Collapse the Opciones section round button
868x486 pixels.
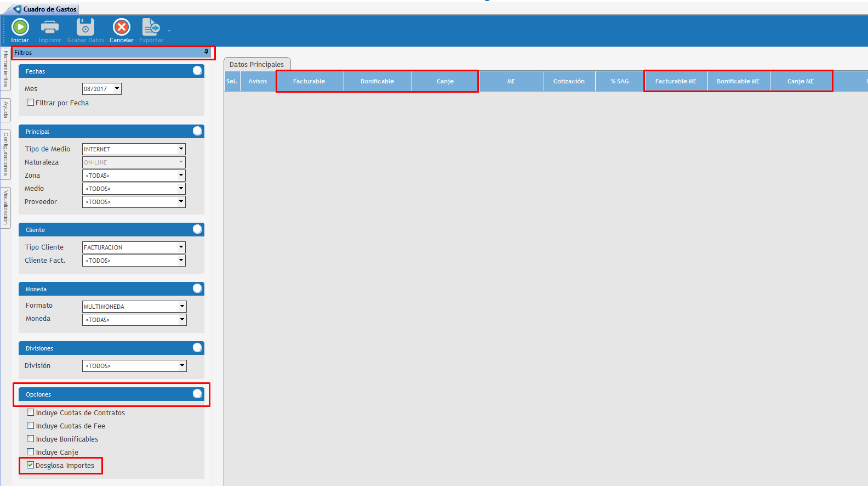click(197, 394)
